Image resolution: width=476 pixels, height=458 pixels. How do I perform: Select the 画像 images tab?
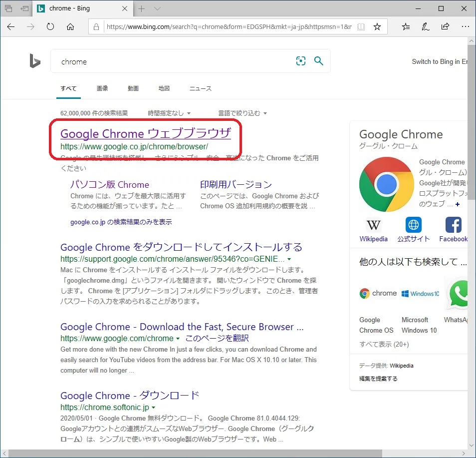tap(102, 88)
